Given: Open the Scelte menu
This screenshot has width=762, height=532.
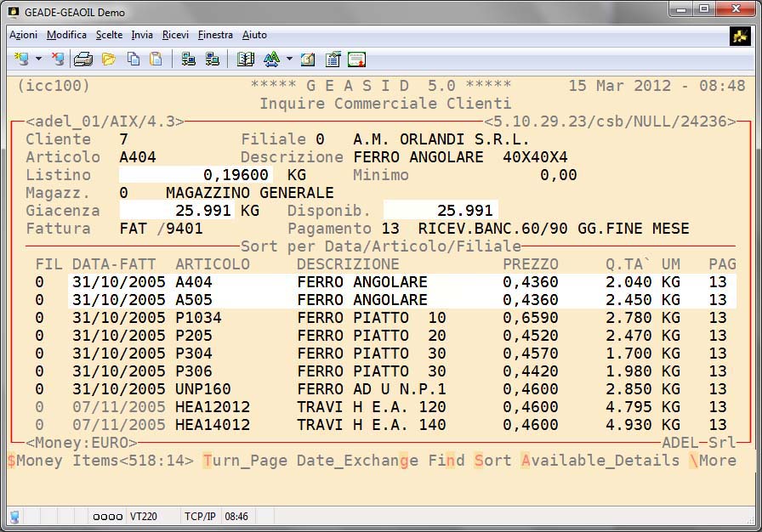Looking at the screenshot, I should tap(109, 35).
